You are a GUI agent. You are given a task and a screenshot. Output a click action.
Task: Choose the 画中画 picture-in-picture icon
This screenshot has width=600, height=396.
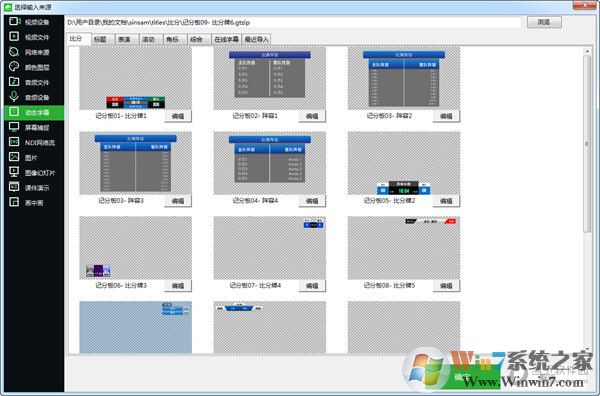click(x=14, y=202)
